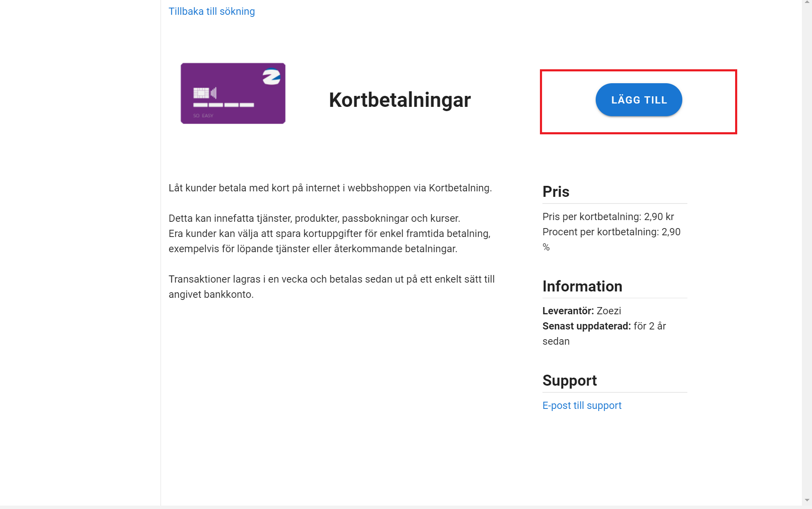
Task: Click the horizontal scrollbar at the bottom
Action: coord(401,507)
